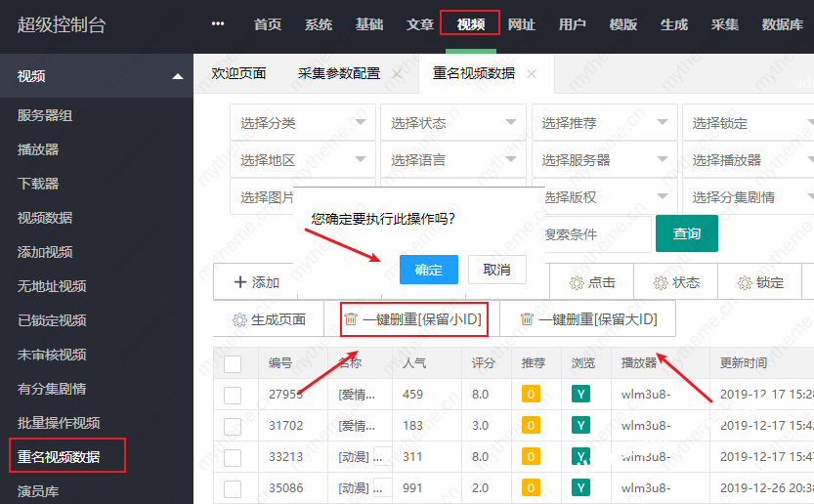Click the gear icon beside 生成页面
The width and height of the screenshot is (814, 504).
239,319
